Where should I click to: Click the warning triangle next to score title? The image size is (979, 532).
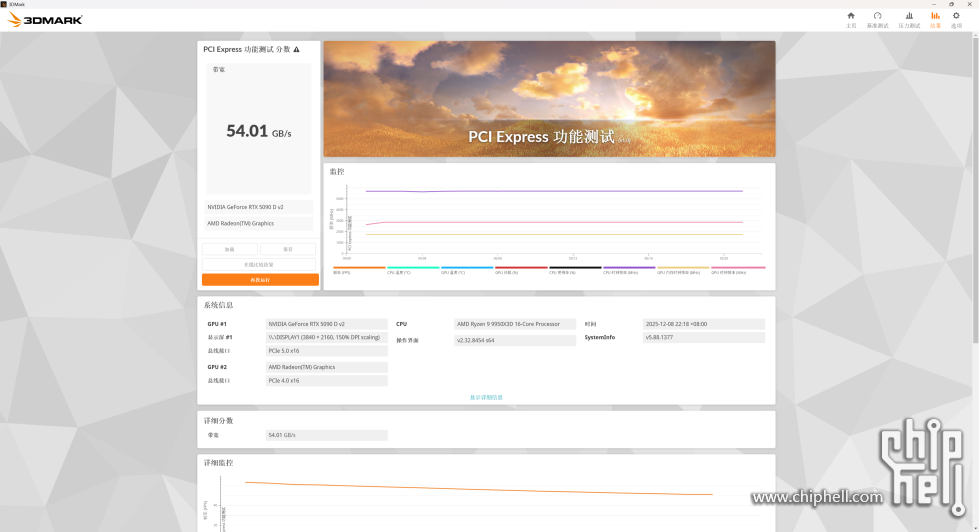(296, 49)
